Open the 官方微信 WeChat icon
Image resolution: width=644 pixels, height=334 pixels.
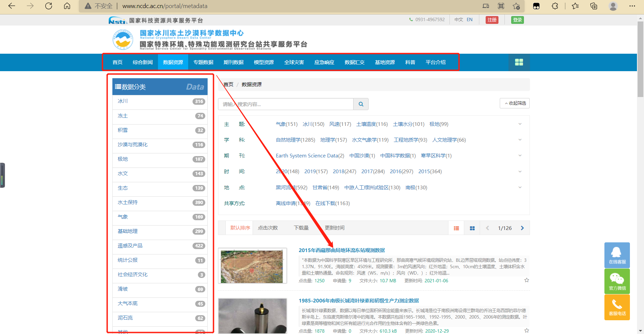tap(617, 281)
